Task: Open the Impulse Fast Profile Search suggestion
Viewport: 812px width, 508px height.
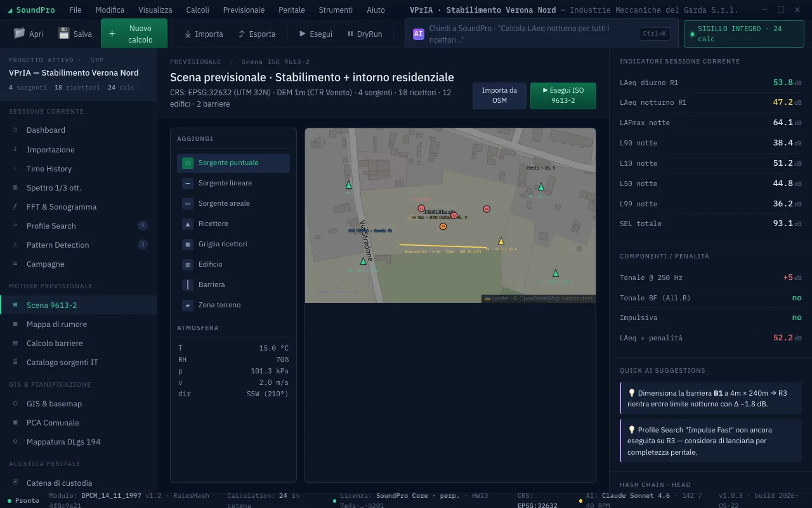Action: click(710, 441)
